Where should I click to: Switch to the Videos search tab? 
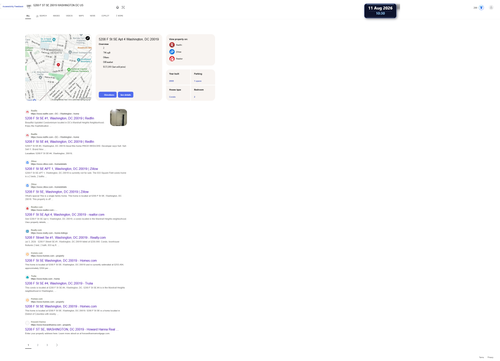pos(69,16)
